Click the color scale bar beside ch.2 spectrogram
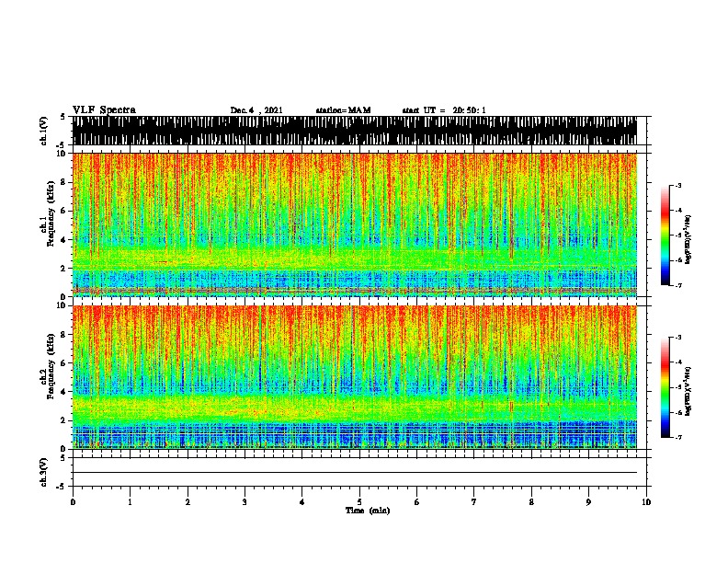The height and width of the screenshot is (563, 728). click(x=665, y=387)
